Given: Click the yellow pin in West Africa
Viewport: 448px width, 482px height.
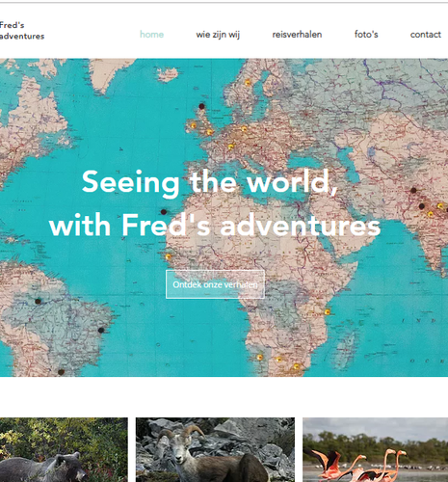Looking at the screenshot, I should point(169,256).
